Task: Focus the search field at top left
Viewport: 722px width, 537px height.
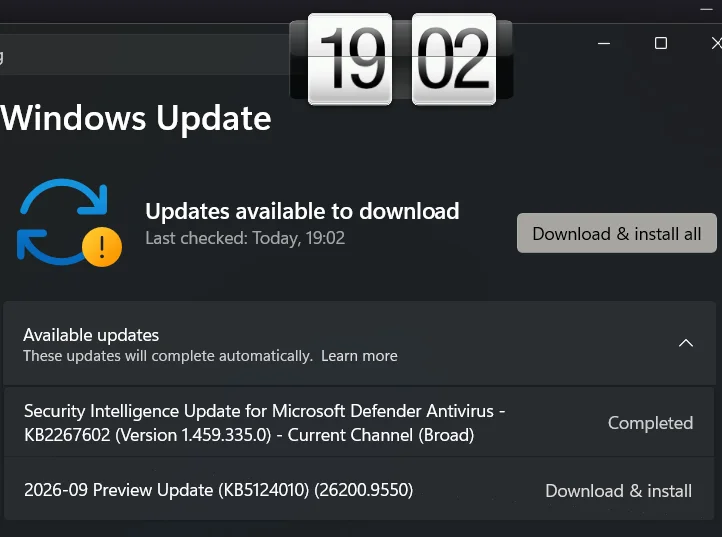Action: pos(143,56)
